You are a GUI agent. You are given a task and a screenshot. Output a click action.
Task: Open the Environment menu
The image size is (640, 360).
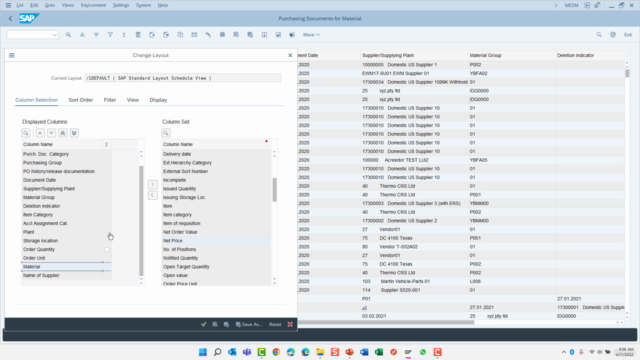tap(93, 5)
